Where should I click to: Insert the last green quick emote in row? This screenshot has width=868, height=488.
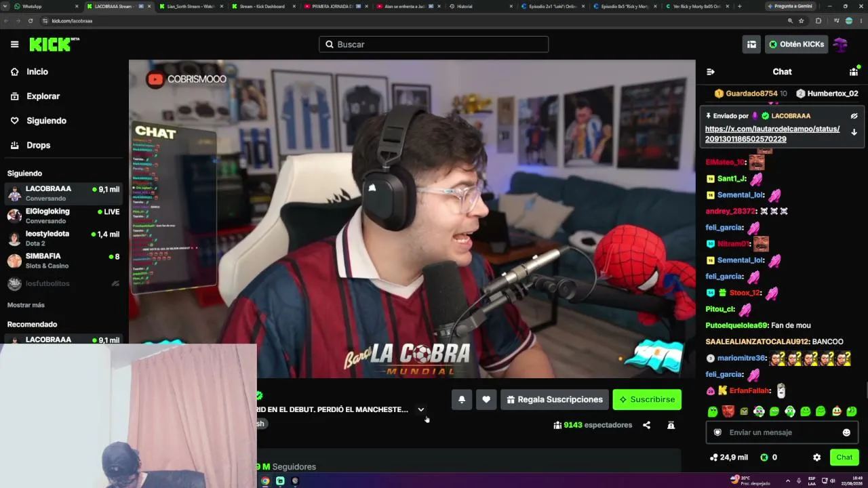coord(852,411)
